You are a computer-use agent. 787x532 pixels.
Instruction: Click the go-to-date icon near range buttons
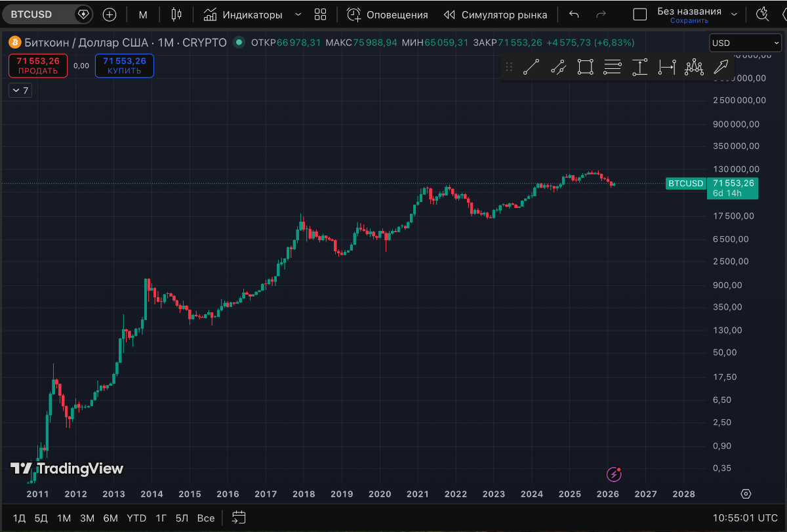pos(237,518)
